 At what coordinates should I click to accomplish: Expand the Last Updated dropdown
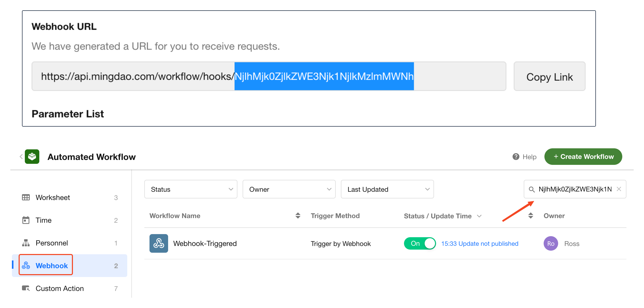click(387, 189)
